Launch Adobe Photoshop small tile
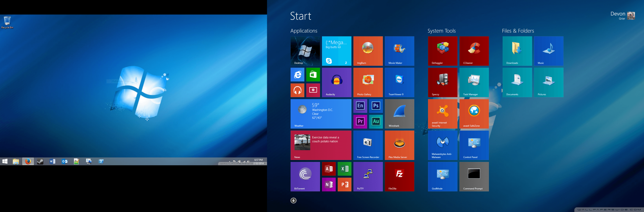The width and height of the screenshot is (644, 212). coord(376,106)
